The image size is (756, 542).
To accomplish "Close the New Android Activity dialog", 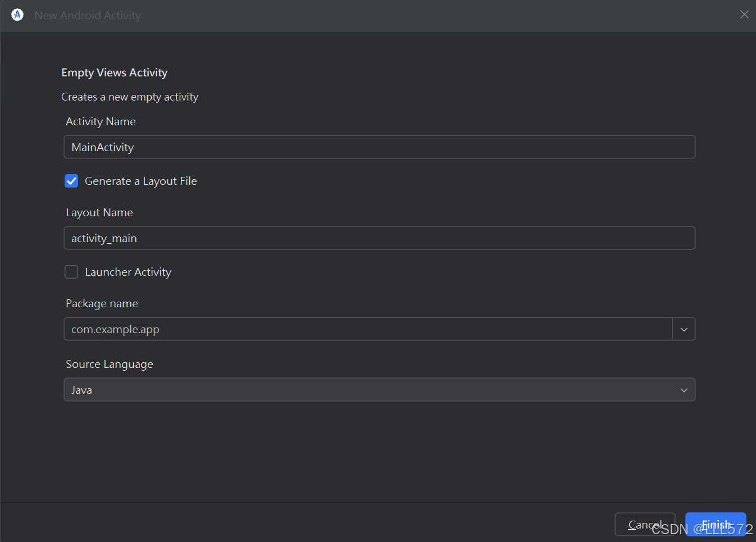I will coord(744,15).
